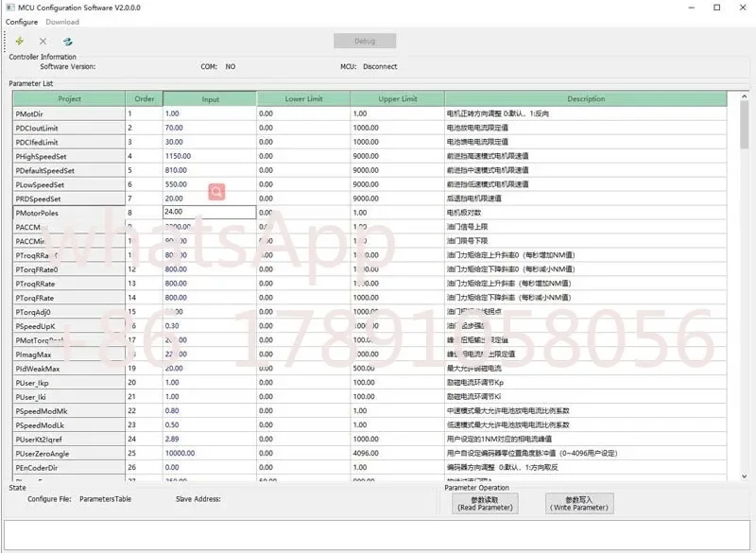756x553 pixels.
Task: Open the Download menu
Action: coord(62,22)
